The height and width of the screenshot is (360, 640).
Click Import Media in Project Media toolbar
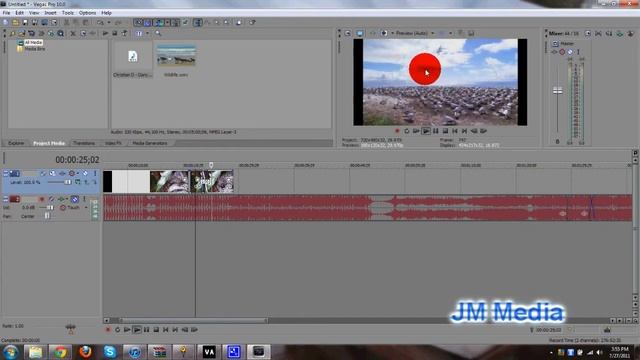coord(22,33)
